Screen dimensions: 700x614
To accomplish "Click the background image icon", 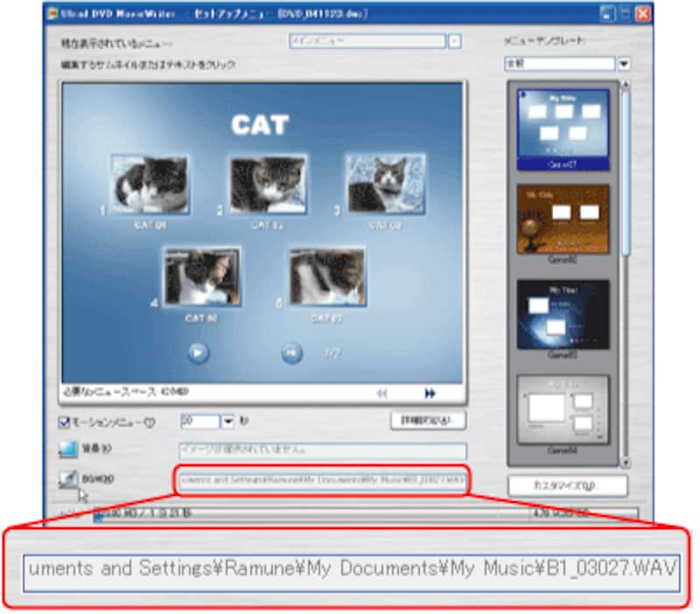I will click(x=68, y=449).
